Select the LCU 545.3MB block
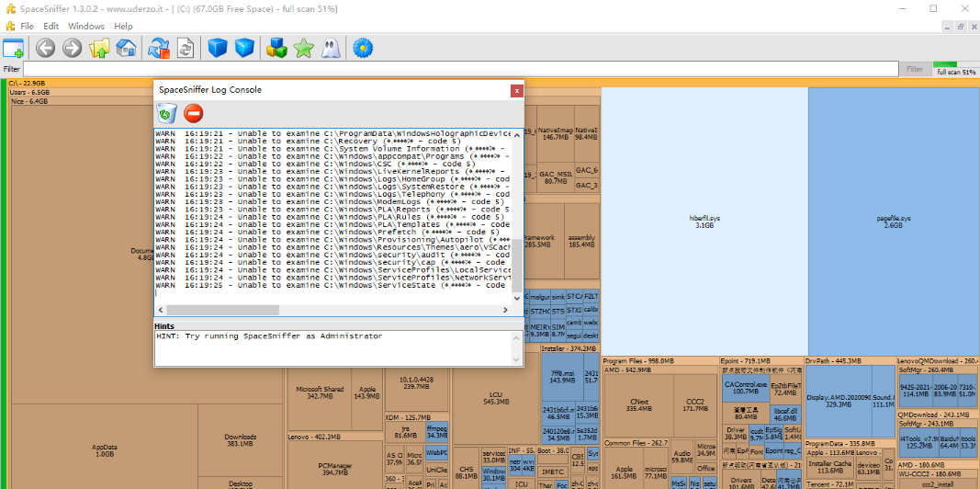Image resolution: width=980 pixels, height=489 pixels. (496, 398)
